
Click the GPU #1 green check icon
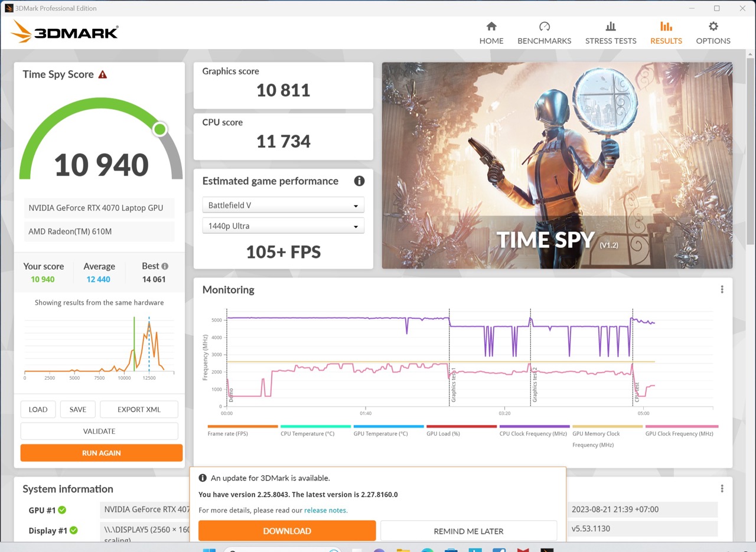pos(62,510)
